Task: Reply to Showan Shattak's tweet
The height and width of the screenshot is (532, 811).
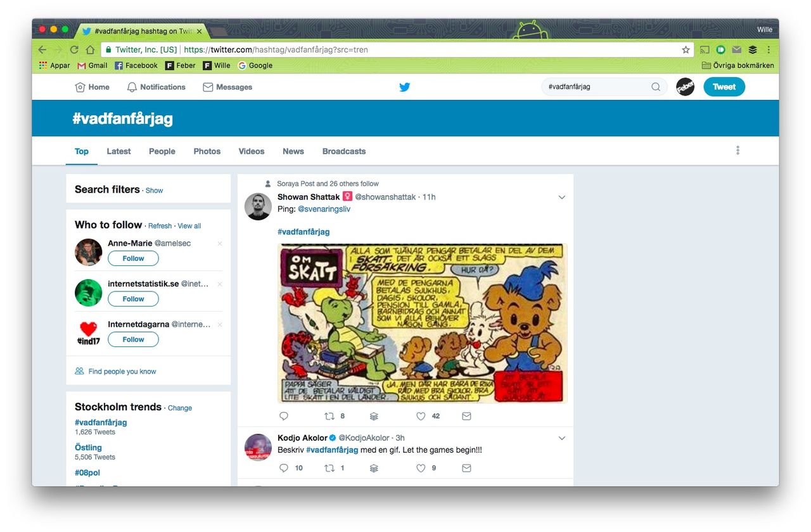Action: (283, 416)
